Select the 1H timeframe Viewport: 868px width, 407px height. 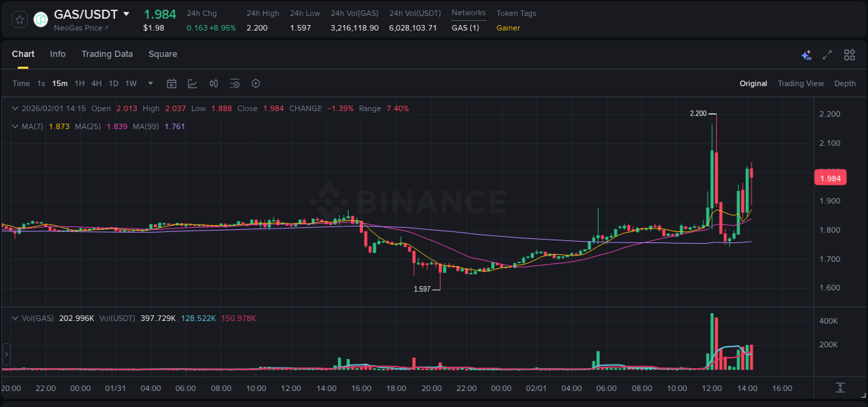tap(78, 83)
